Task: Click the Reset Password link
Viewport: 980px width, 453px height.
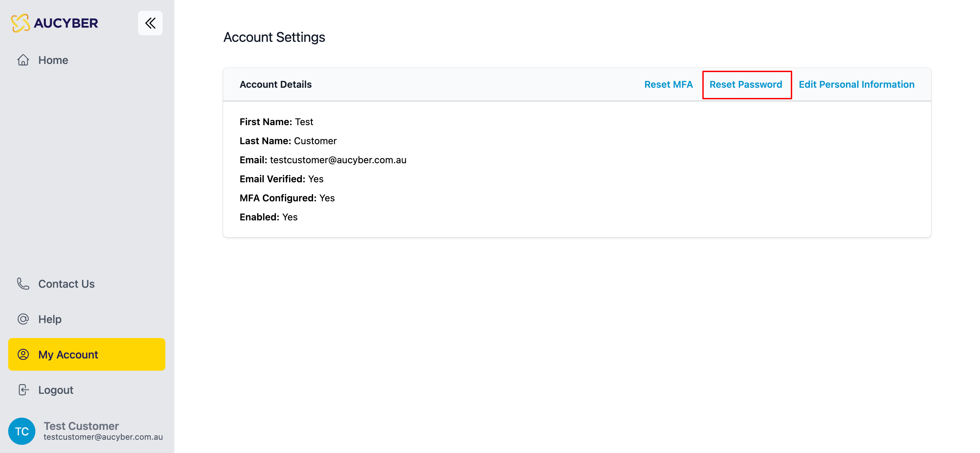Action: pyautogui.click(x=745, y=84)
